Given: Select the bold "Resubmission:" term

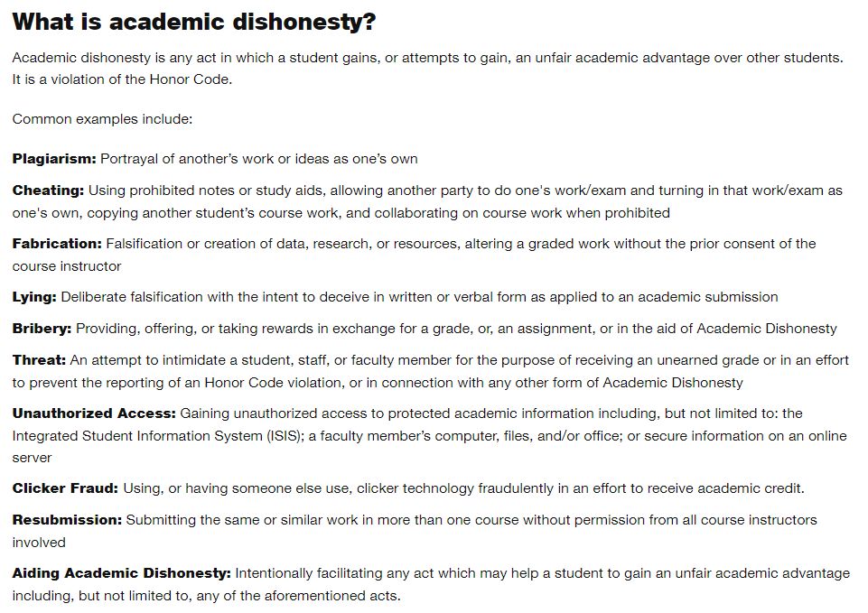Looking at the screenshot, I should coord(67,520).
